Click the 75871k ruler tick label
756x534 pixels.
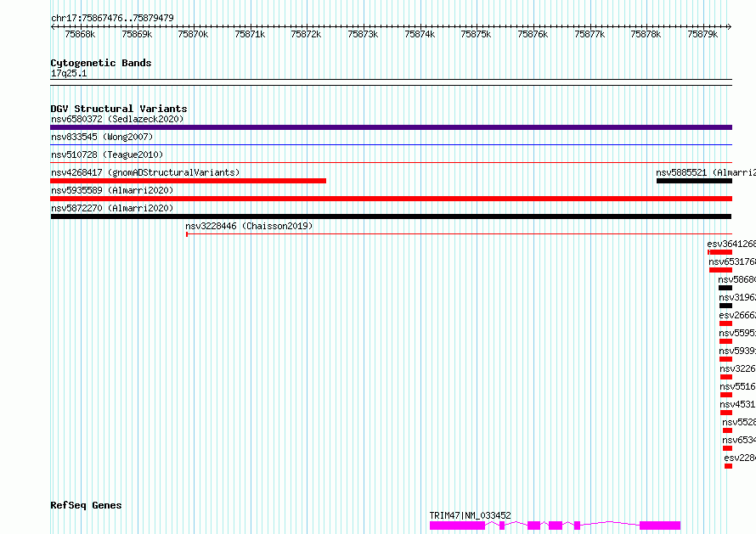250,34
